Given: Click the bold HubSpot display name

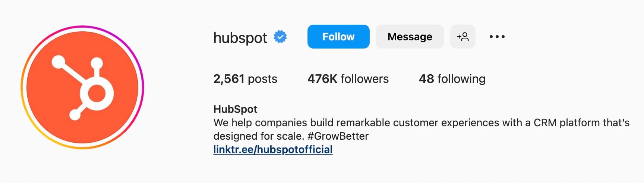Looking at the screenshot, I should (235, 109).
